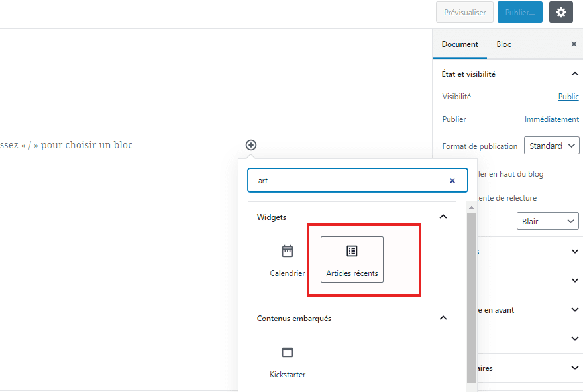This screenshot has width=583, height=392.
Task: Switch to the Document tab
Action: tap(460, 44)
